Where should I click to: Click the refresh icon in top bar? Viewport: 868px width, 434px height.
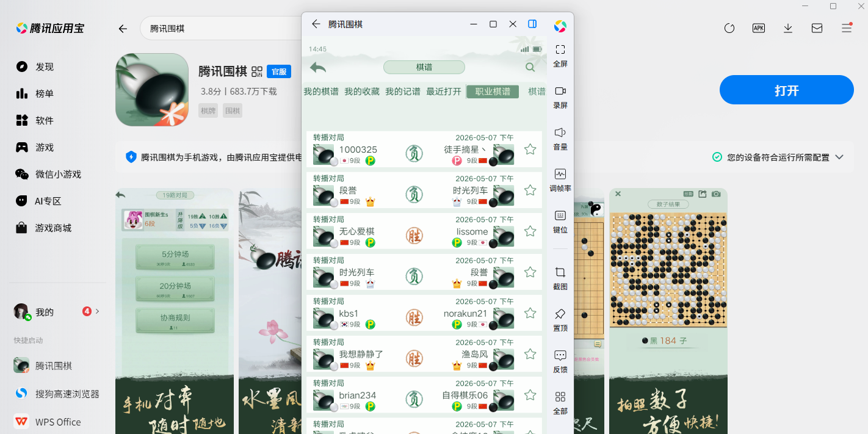pyautogui.click(x=729, y=28)
